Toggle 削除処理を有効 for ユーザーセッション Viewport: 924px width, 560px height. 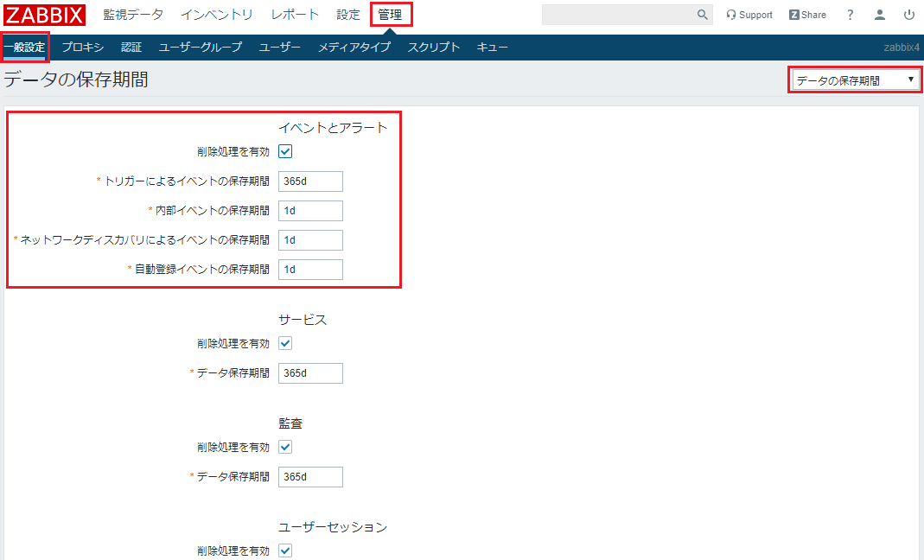pyautogui.click(x=285, y=550)
